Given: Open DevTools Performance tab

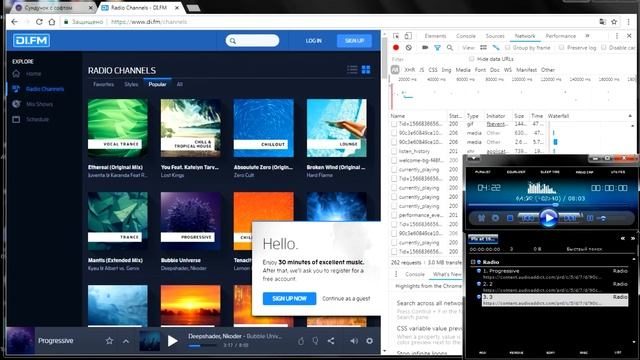Looking at the screenshot, I should click(x=561, y=36).
